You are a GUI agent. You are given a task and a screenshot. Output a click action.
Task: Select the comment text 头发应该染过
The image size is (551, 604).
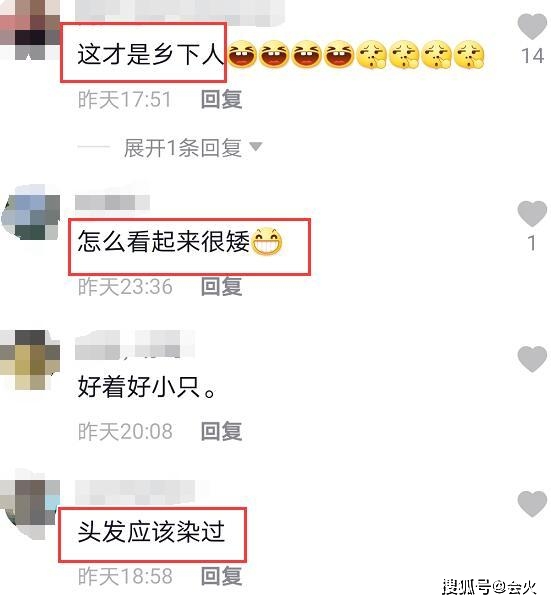pos(151,532)
